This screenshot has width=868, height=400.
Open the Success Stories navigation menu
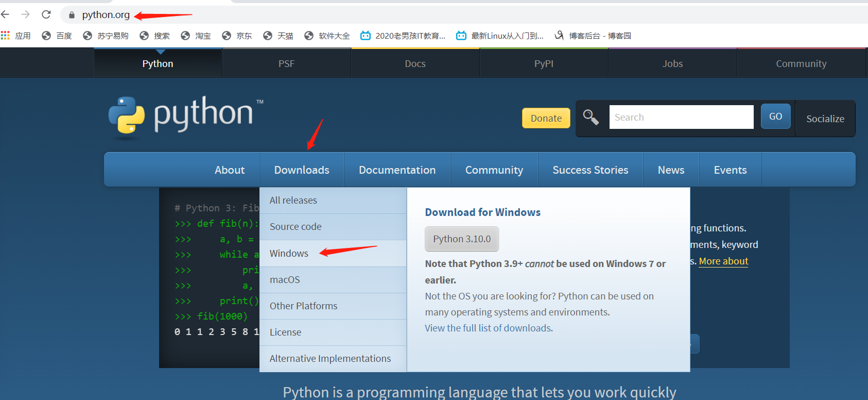click(x=591, y=170)
